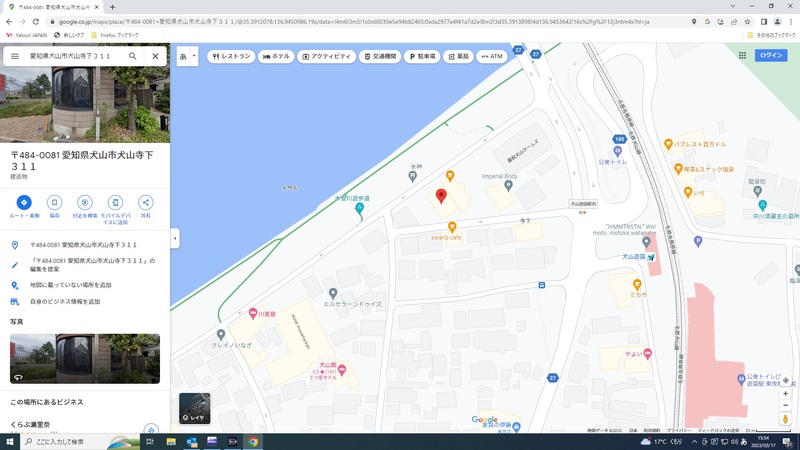
Task: Open the street view photo thumbnail
Action: point(85,358)
